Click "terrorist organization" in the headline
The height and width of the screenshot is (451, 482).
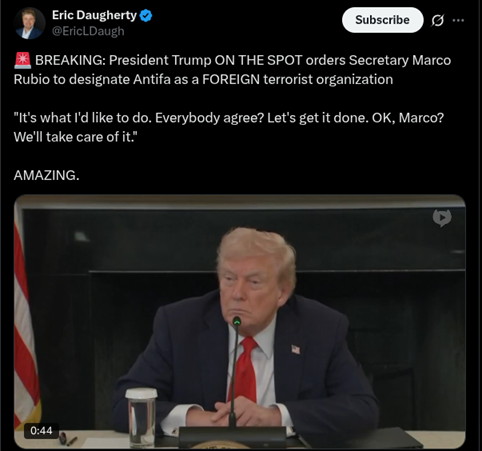pyautogui.click(x=328, y=79)
